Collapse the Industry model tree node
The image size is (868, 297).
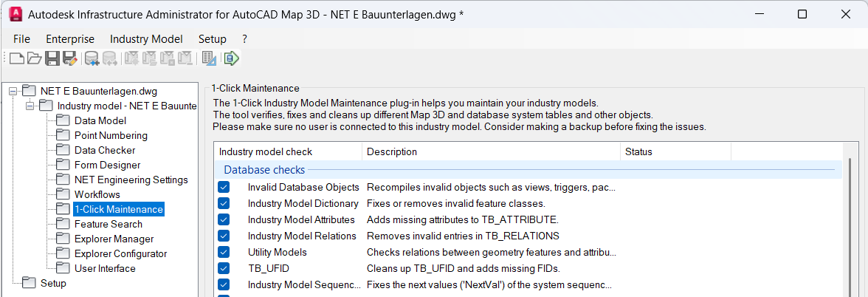point(30,106)
